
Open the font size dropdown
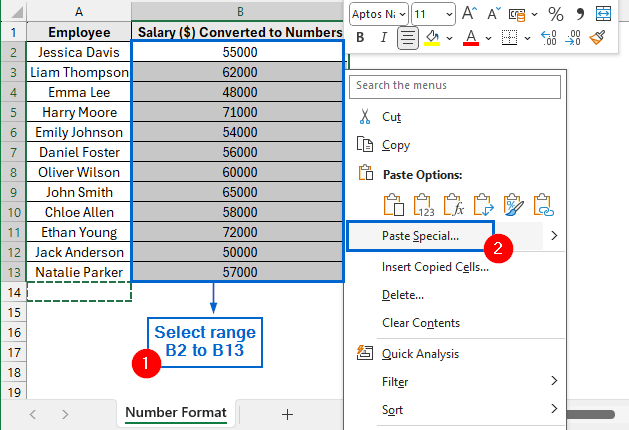pyautogui.click(x=449, y=14)
